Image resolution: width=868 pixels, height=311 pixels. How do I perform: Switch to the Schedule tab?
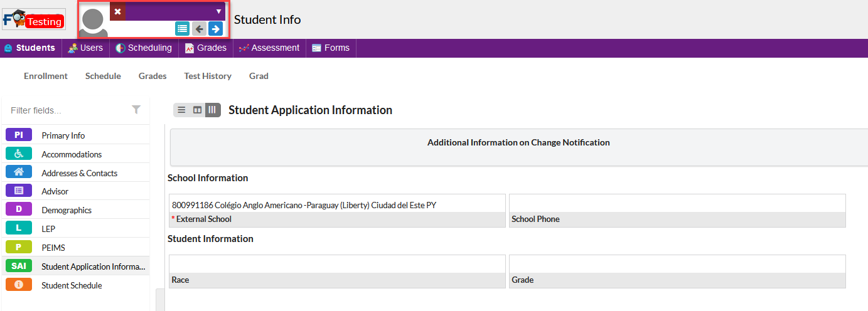click(x=103, y=76)
